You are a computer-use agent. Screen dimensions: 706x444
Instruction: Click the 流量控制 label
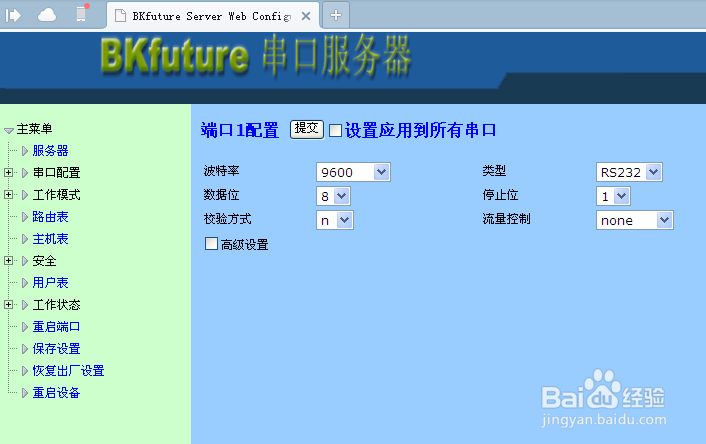(x=506, y=219)
